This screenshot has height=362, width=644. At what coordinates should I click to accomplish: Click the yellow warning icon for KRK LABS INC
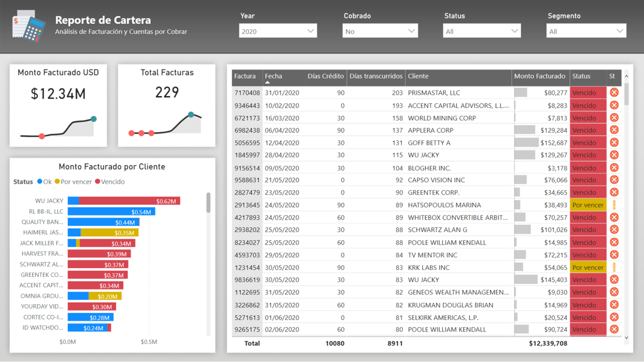click(x=614, y=267)
